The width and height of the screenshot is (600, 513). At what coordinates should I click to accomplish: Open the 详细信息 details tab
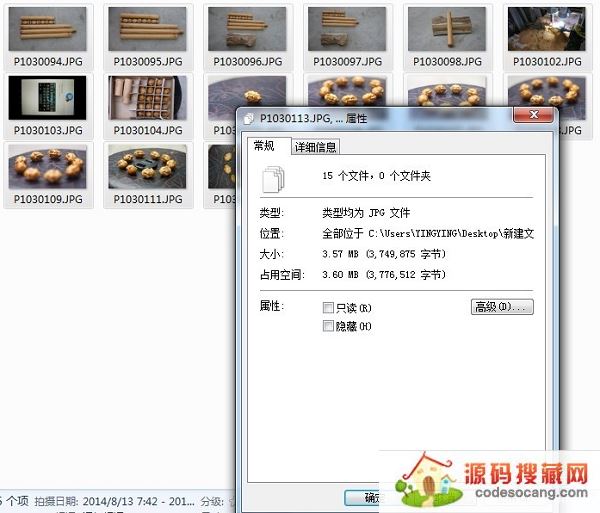pos(315,147)
